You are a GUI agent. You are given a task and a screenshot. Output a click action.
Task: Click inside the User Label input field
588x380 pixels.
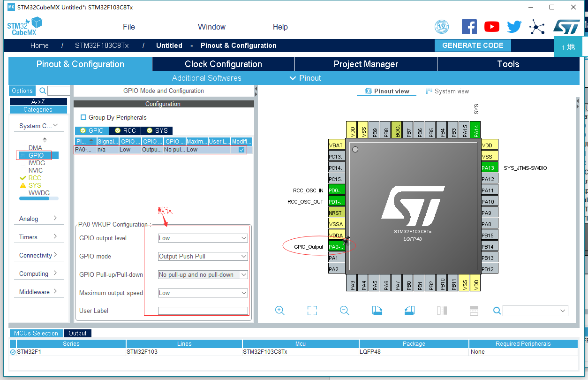(x=203, y=311)
